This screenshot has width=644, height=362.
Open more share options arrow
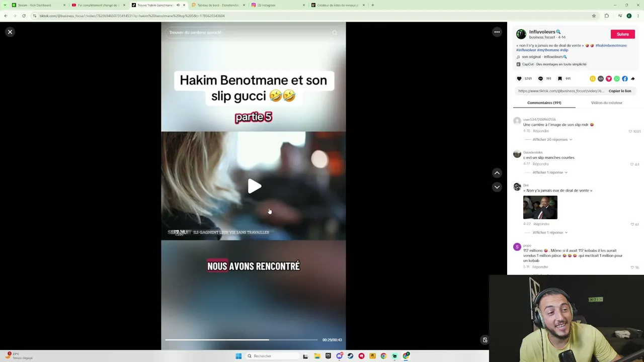click(633, 79)
